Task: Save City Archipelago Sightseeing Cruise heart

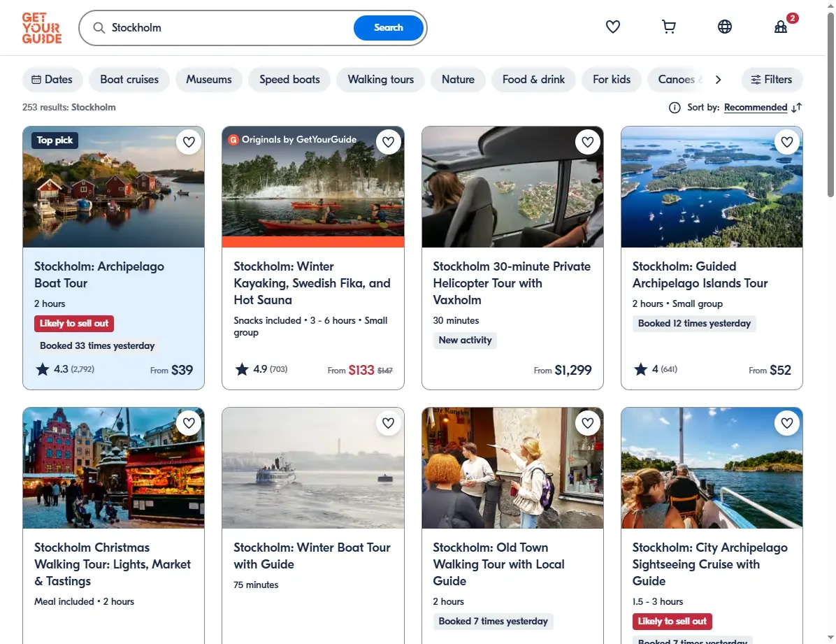Action: pyautogui.click(x=787, y=423)
